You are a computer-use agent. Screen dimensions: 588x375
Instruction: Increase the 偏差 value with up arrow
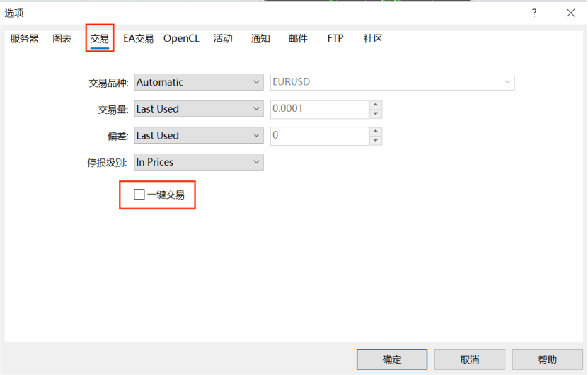pyautogui.click(x=376, y=132)
